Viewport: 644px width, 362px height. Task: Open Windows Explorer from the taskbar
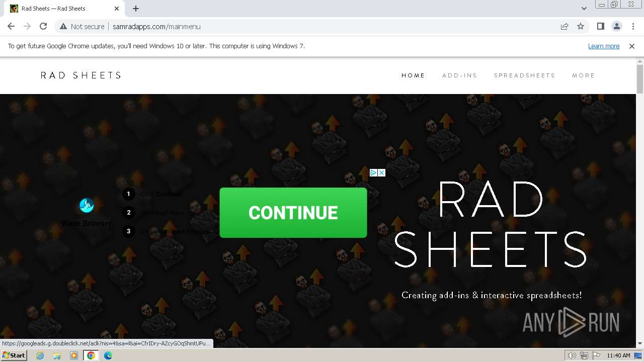(x=57, y=355)
